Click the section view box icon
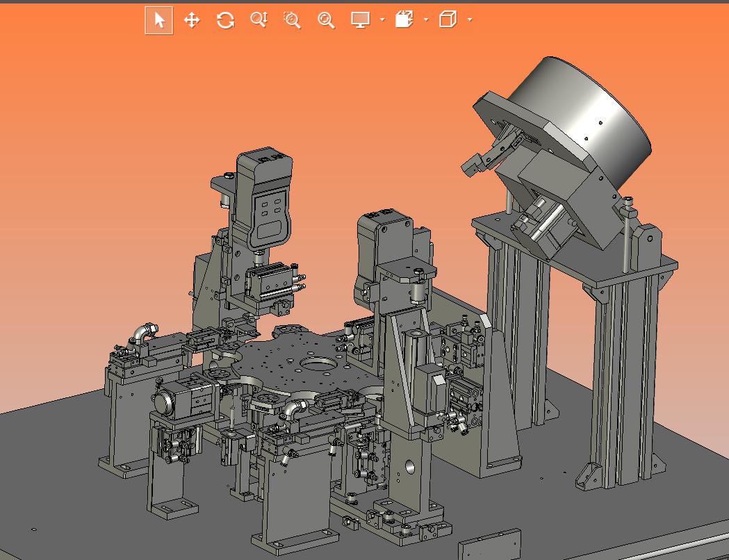729x560 pixels. click(404, 19)
